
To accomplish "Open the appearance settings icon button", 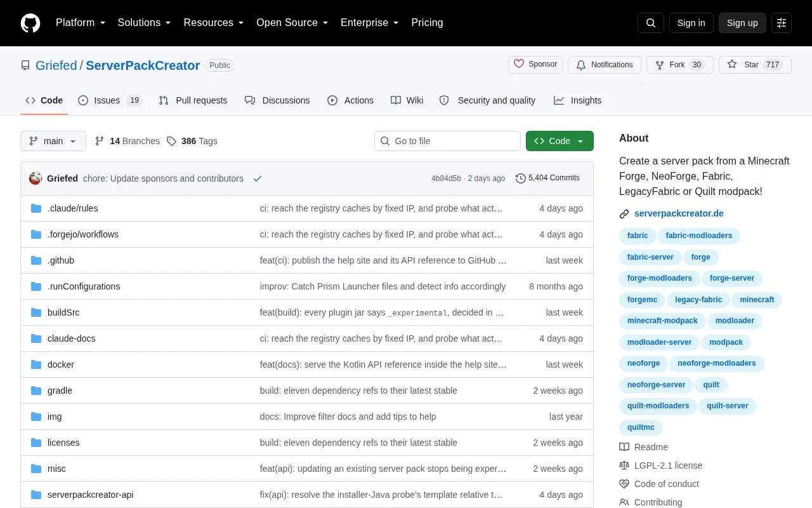I will point(782,23).
